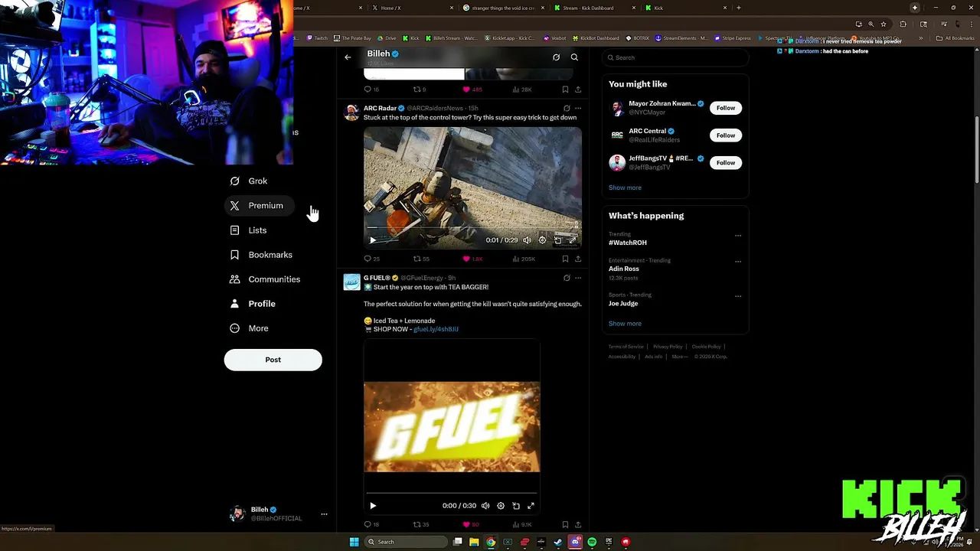Open the Premium page in sidebar
The height and width of the screenshot is (551, 980).
(x=257, y=206)
